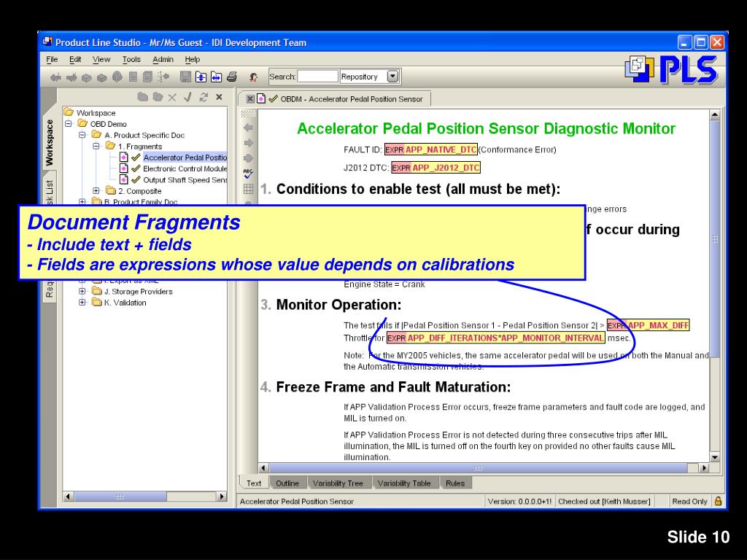
Task: Click the lock icon in the status bar
Action: click(718, 501)
